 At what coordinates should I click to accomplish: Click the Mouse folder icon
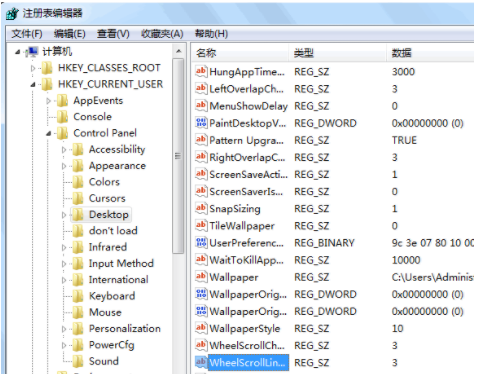(78, 312)
